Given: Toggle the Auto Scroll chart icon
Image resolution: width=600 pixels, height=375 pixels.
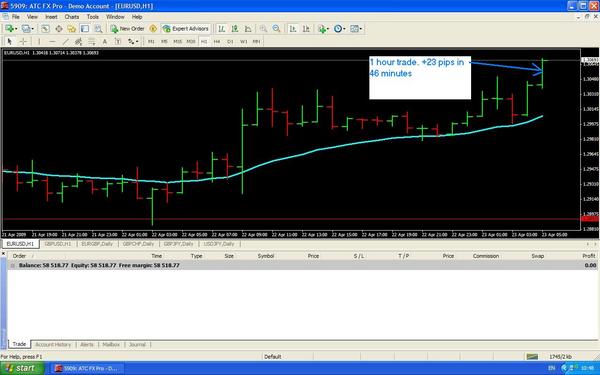Looking at the screenshot, I should click(293, 29).
